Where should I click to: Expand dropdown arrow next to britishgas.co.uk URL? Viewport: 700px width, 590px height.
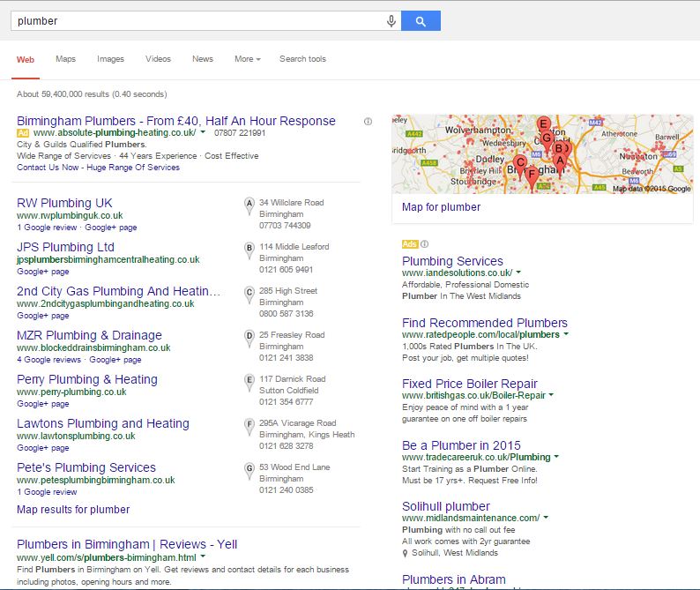point(551,395)
